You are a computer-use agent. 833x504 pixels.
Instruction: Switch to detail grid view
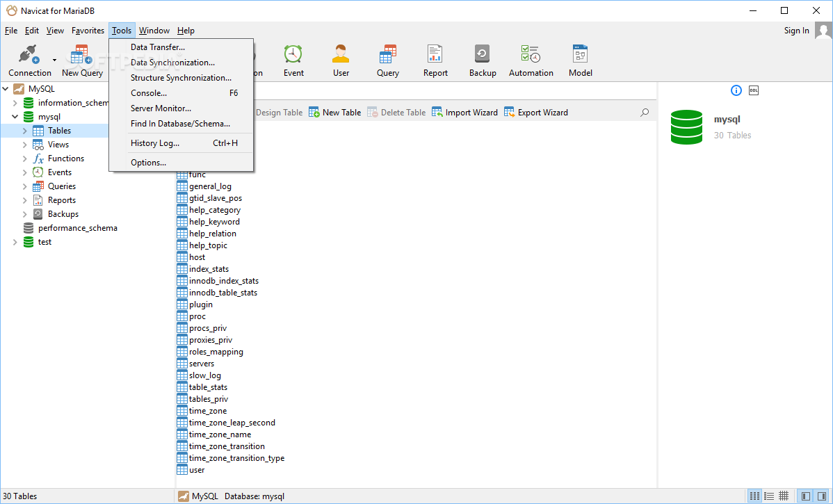[784, 496]
